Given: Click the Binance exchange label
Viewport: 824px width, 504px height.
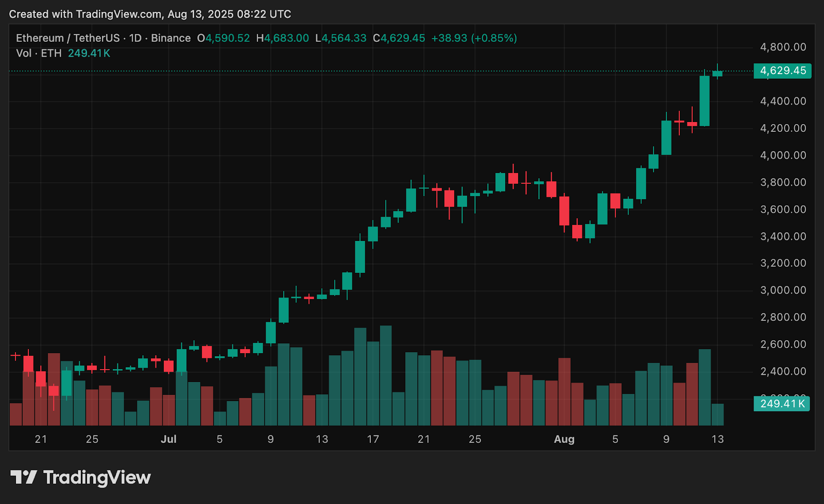Looking at the screenshot, I should 170,38.
